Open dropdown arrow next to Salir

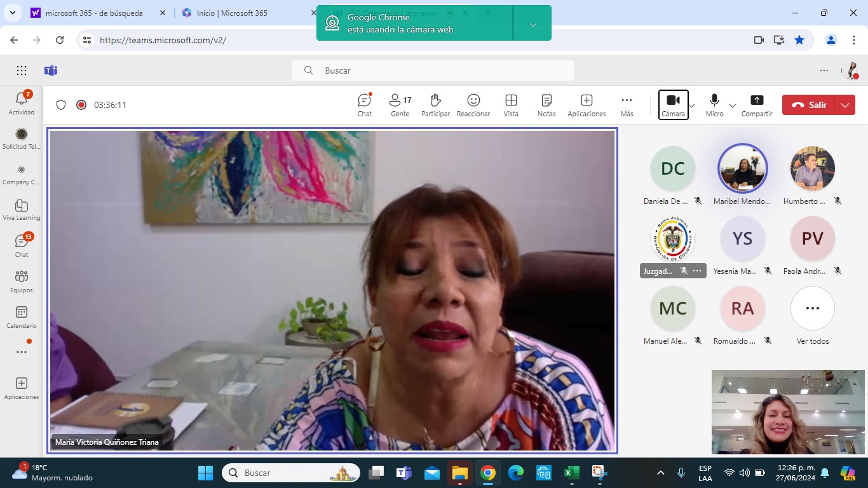click(845, 105)
